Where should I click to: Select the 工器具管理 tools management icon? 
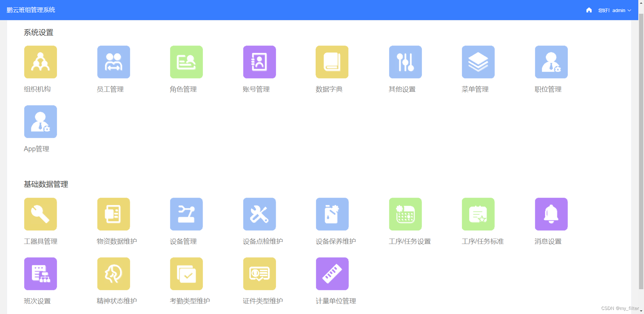[x=40, y=214]
